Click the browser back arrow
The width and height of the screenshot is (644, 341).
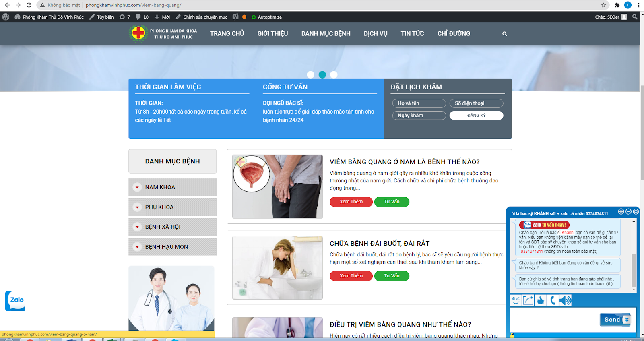point(7,5)
